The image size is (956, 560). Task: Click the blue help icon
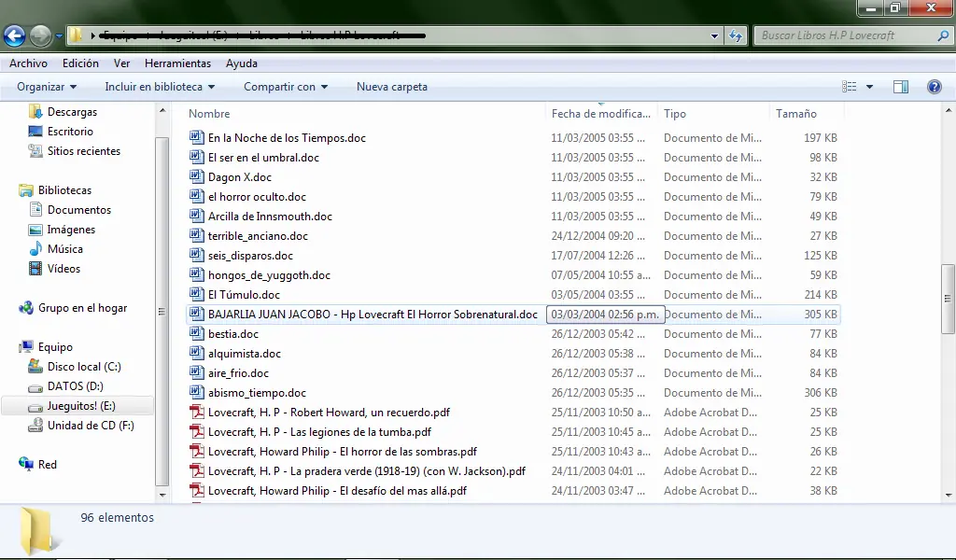click(x=934, y=87)
